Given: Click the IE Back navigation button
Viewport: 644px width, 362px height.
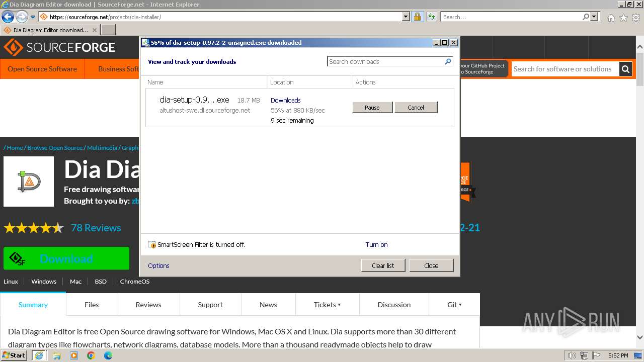Looking at the screenshot, I should click(8, 17).
